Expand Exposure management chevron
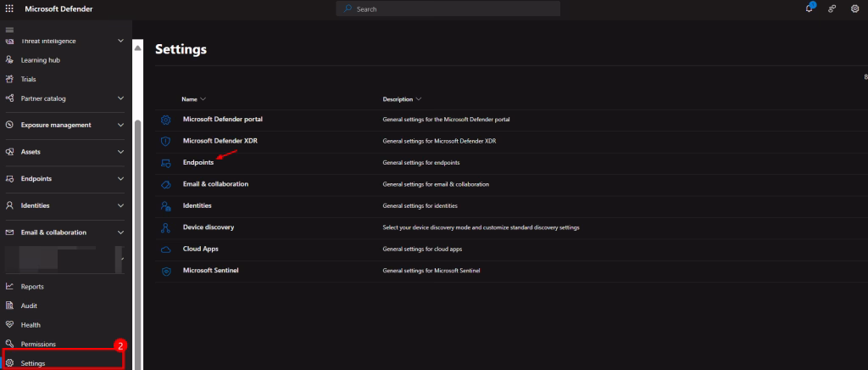 click(120, 126)
